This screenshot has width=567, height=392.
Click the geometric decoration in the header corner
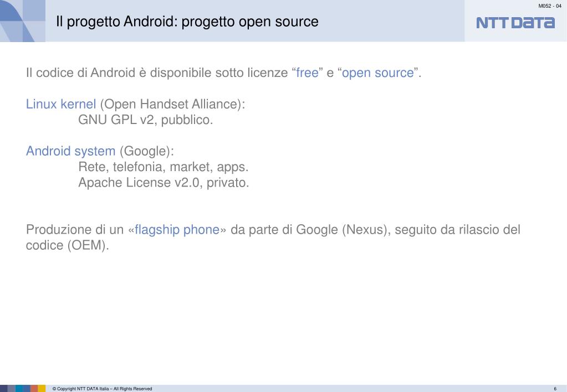coord(22,21)
